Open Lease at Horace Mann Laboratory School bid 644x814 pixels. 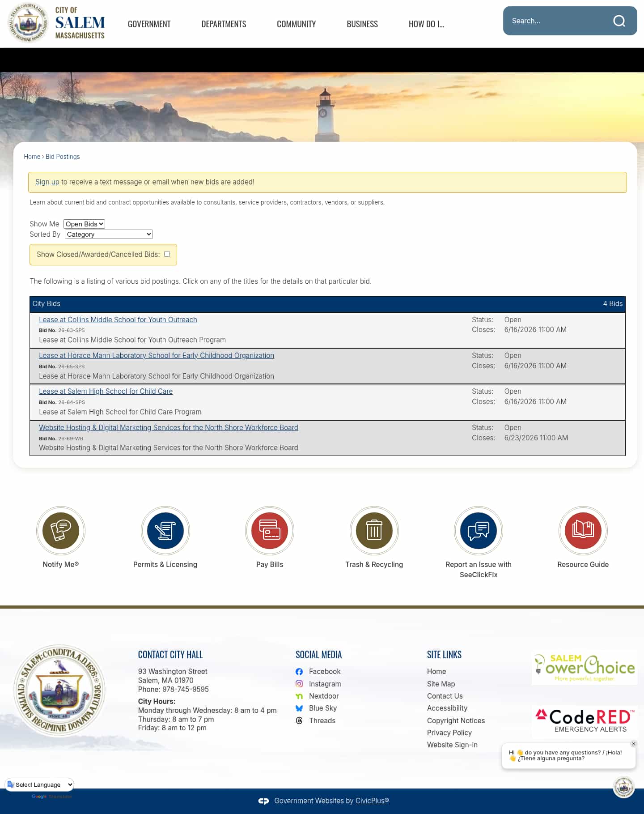coord(157,355)
